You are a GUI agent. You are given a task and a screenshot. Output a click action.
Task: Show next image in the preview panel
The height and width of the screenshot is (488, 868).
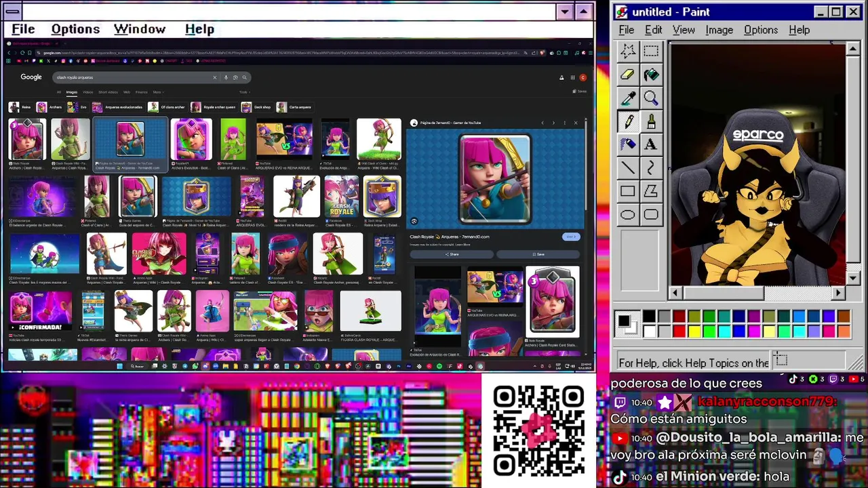[553, 123]
